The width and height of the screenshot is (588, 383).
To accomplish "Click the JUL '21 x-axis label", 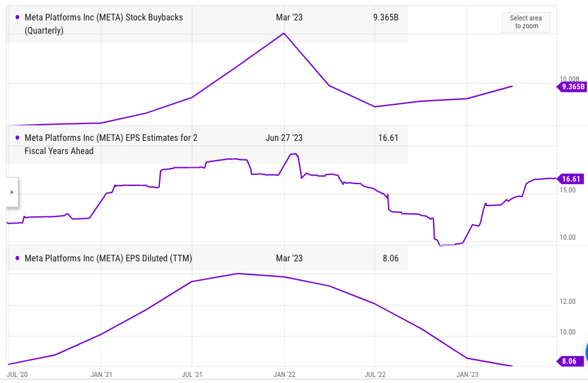I will pyautogui.click(x=192, y=375).
